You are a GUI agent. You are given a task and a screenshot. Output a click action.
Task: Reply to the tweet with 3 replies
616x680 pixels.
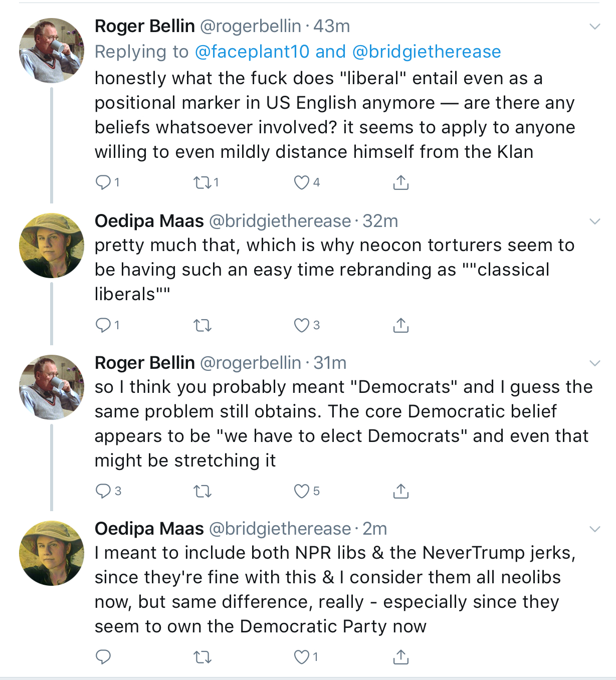click(x=103, y=492)
